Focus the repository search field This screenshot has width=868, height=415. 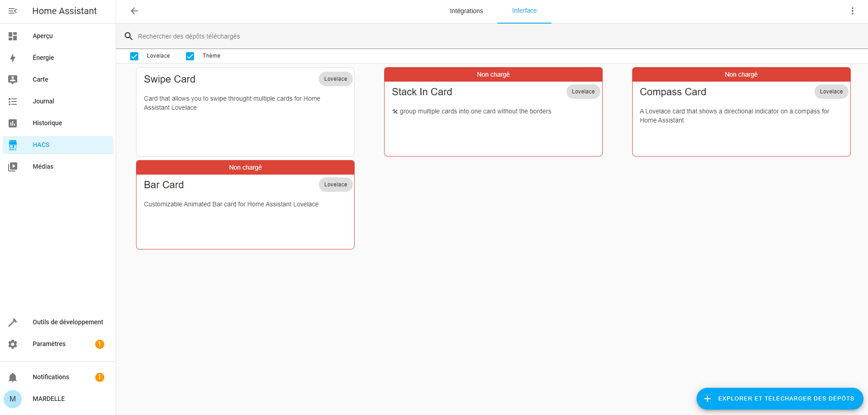317,36
